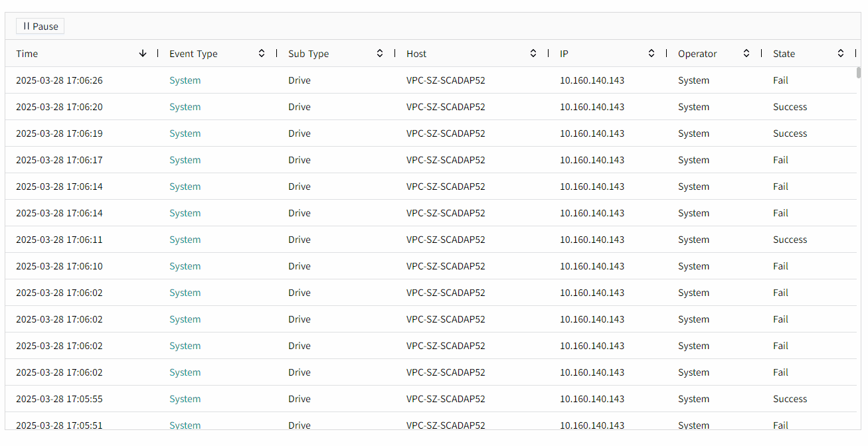Image resolution: width=868 pixels, height=446 pixels.
Task: Sort by Operator using its sort icon
Action: [x=746, y=54]
